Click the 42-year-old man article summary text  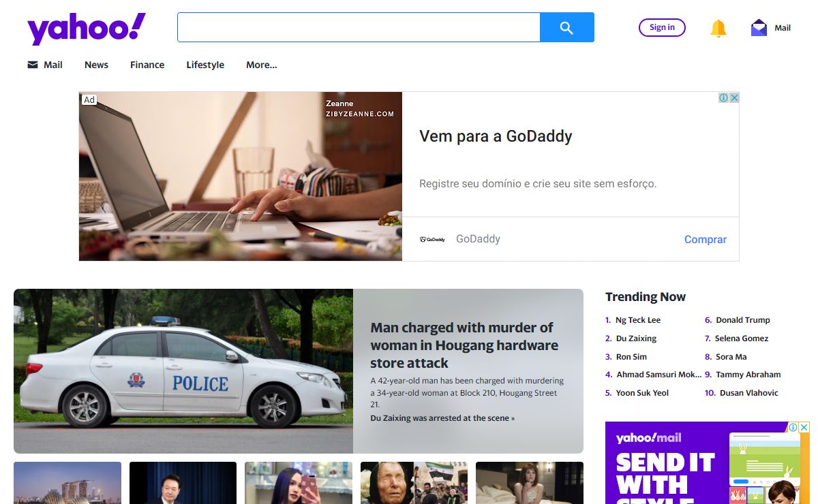(467, 392)
